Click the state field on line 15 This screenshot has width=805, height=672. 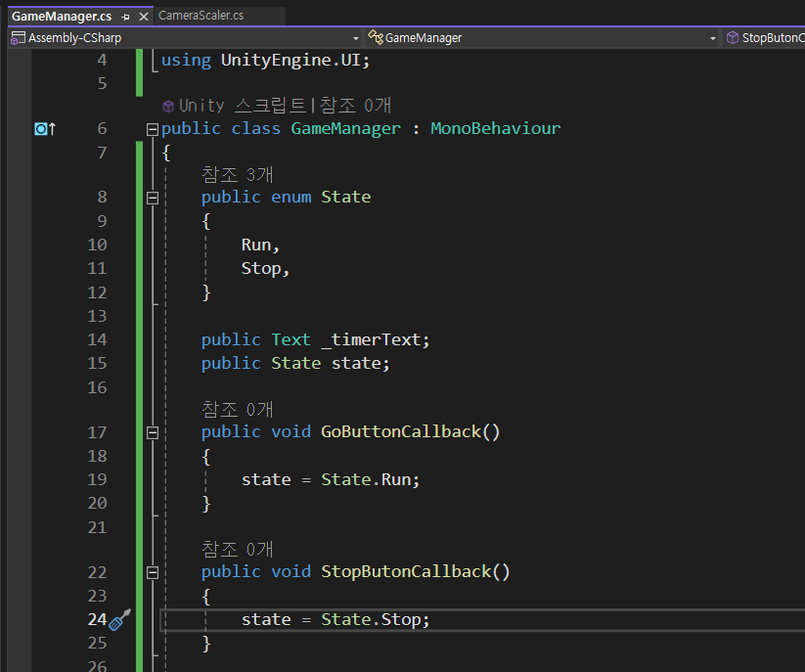[x=356, y=364]
